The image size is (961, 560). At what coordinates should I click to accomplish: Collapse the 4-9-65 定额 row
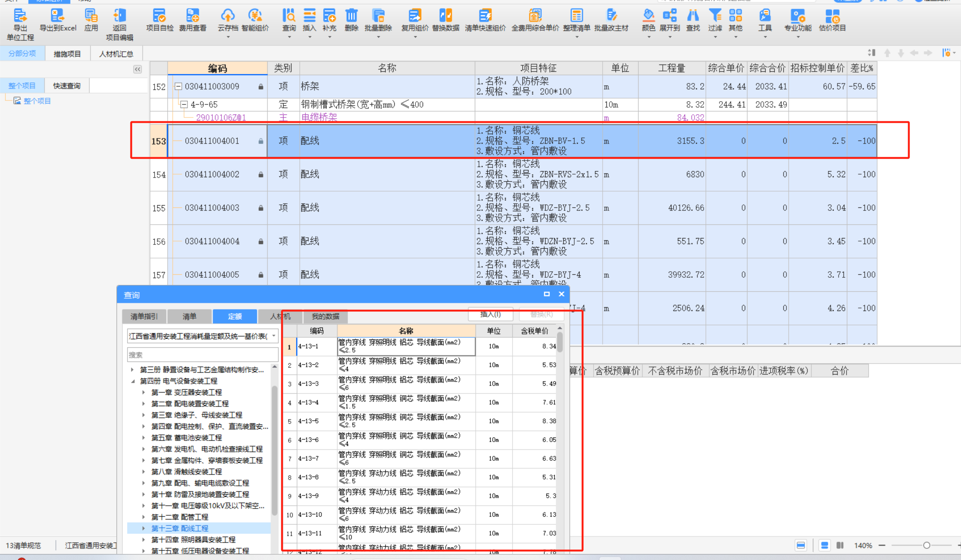coord(184,104)
